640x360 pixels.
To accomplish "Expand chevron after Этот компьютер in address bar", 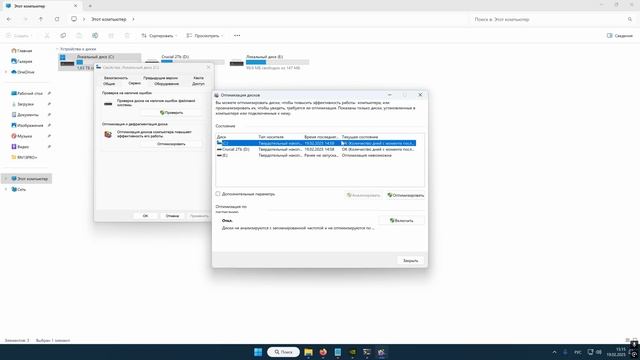I will pos(133,19).
